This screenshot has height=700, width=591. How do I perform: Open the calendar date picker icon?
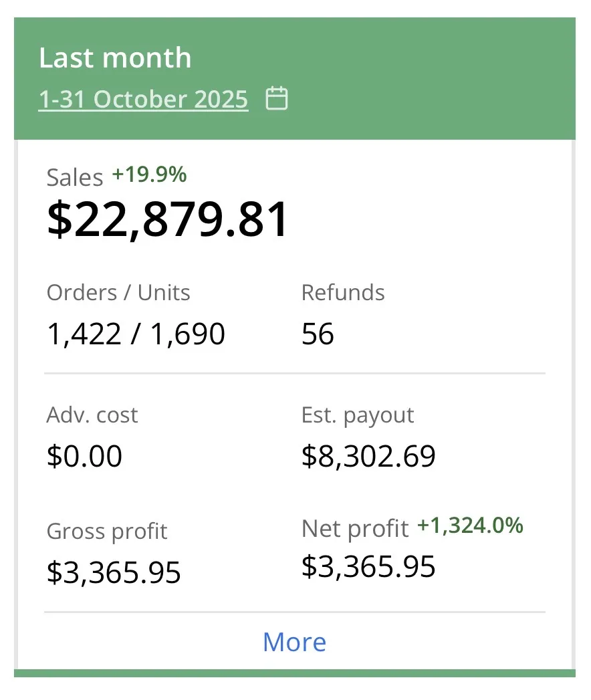(277, 99)
